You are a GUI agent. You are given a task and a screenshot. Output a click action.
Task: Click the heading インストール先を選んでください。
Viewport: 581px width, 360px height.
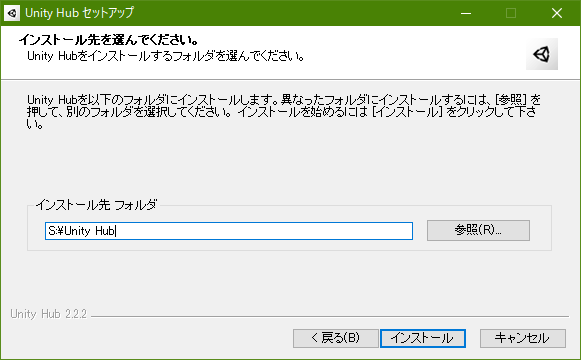[109, 40]
